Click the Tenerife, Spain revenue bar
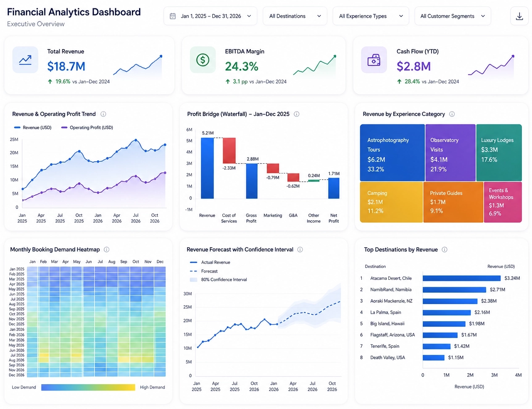Screen dimensions: 532x409 tap(437, 346)
